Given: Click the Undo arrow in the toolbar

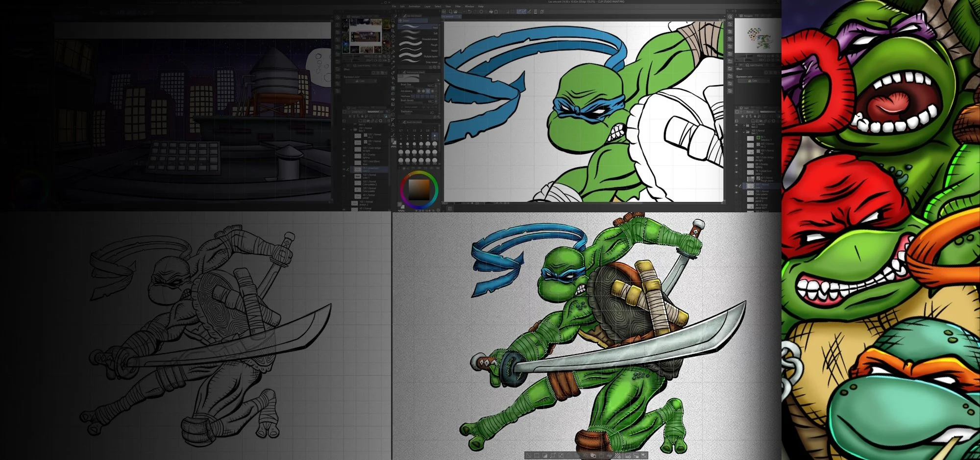Looking at the screenshot, I should click(x=469, y=11).
